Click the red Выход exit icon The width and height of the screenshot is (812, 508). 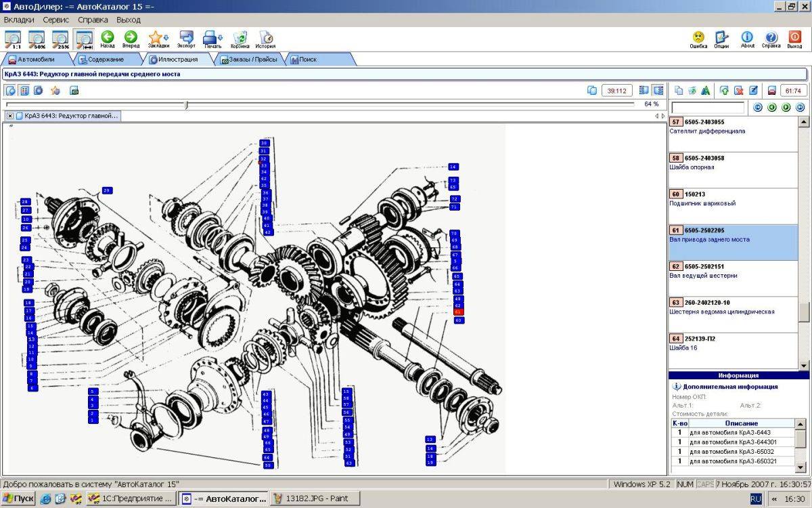pyautogui.click(x=794, y=40)
